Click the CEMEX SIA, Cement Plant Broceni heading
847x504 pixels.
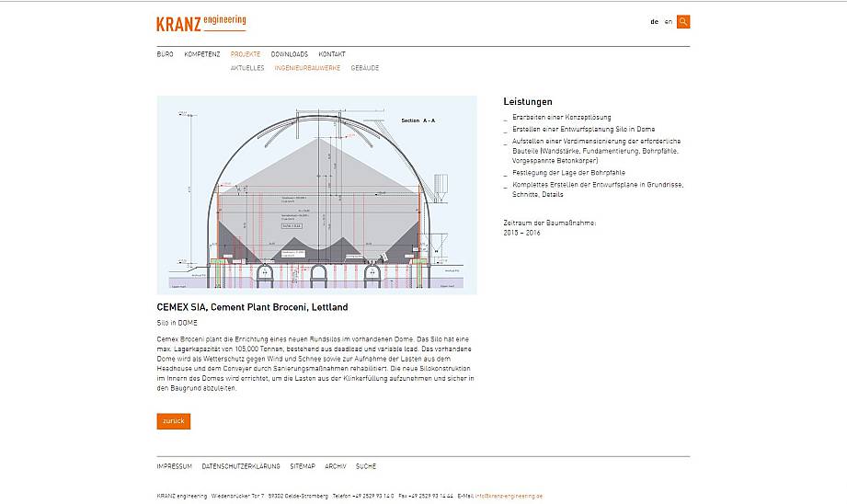tap(252, 307)
